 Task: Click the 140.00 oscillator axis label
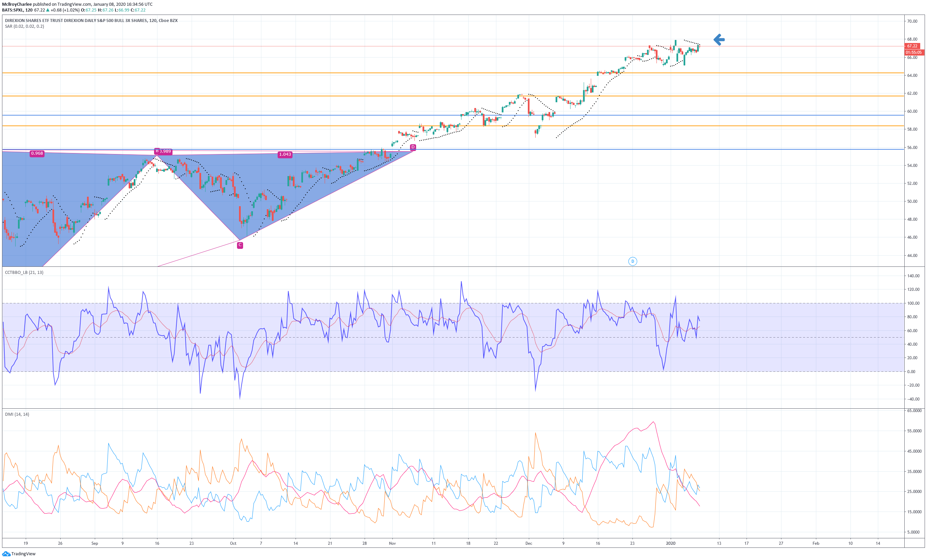[x=913, y=276]
